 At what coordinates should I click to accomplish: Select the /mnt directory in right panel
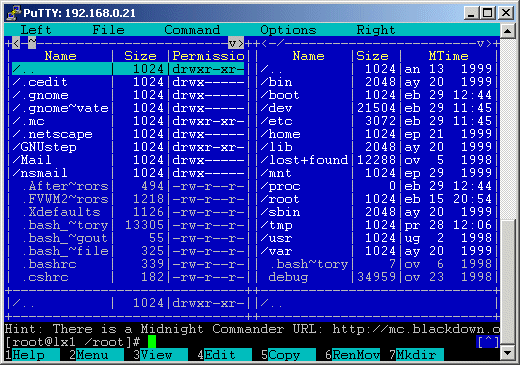(376, 173)
